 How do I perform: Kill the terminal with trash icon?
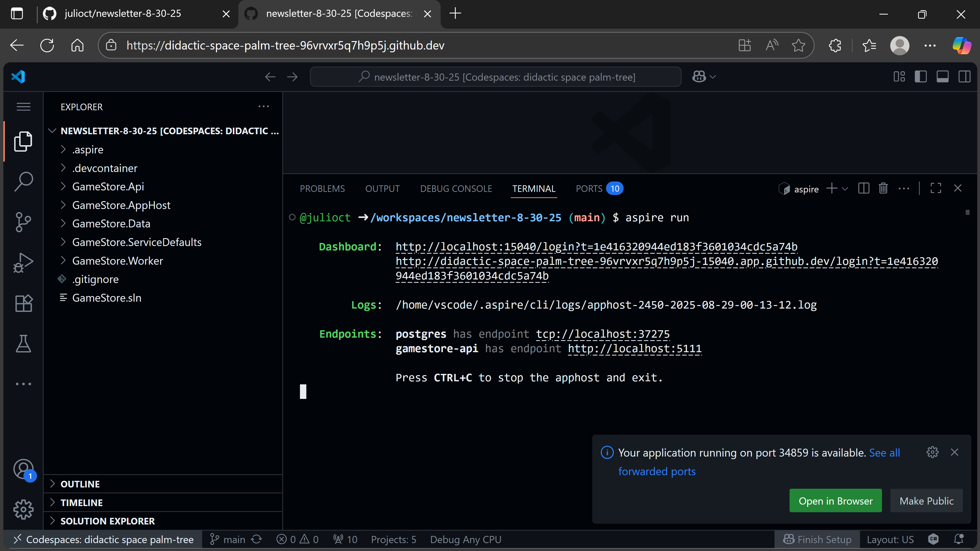point(883,188)
